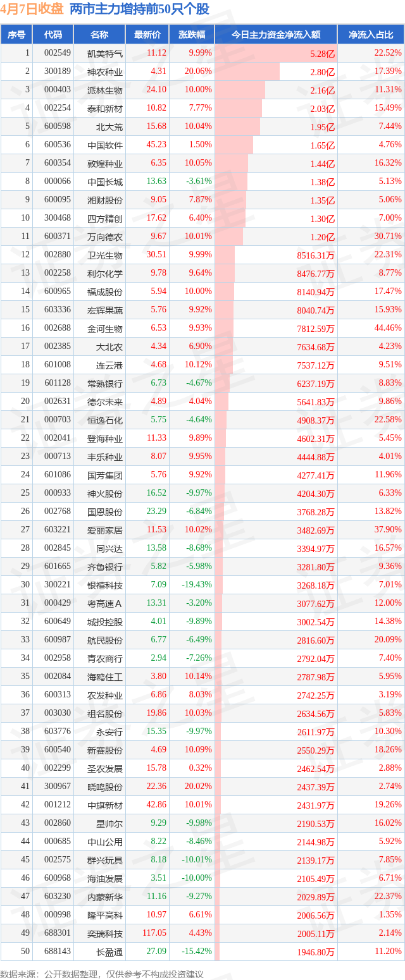Screen dimensions: 405x980
Task: Select stock name 福成股份
Action: (105, 292)
